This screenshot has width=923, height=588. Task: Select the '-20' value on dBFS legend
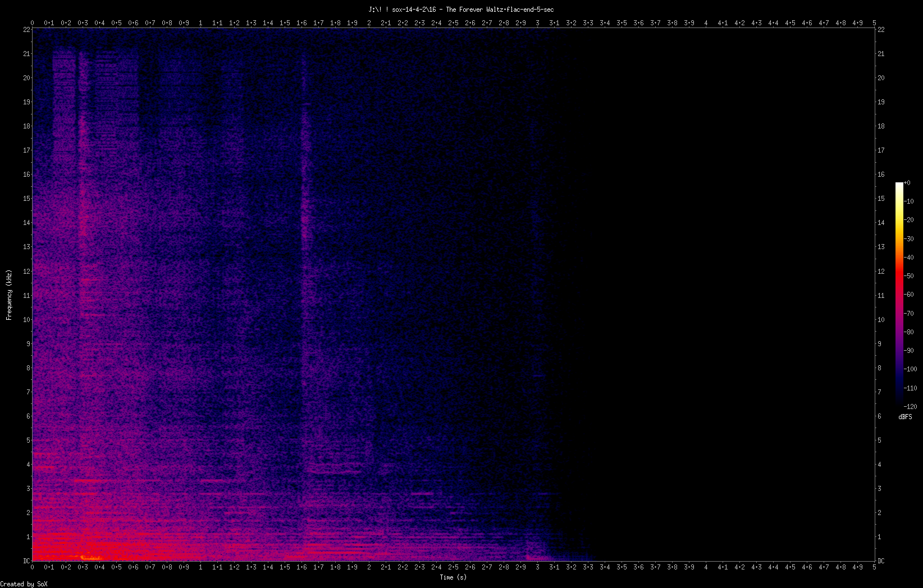910,220
